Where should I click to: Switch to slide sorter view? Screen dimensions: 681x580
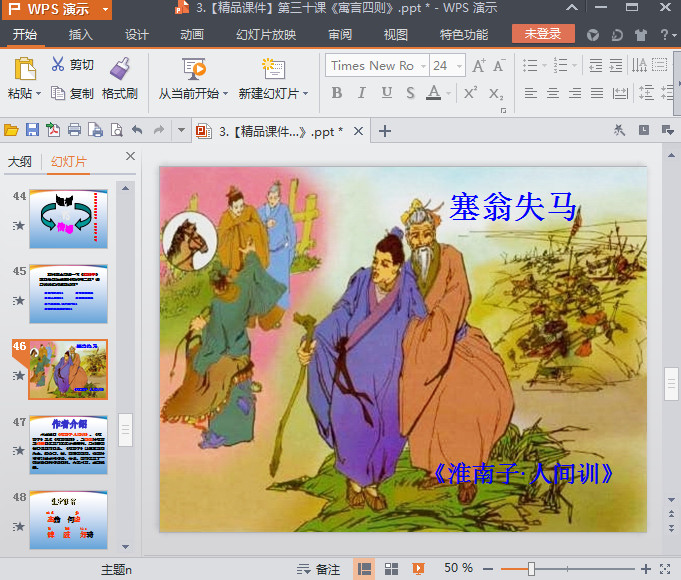click(391, 569)
